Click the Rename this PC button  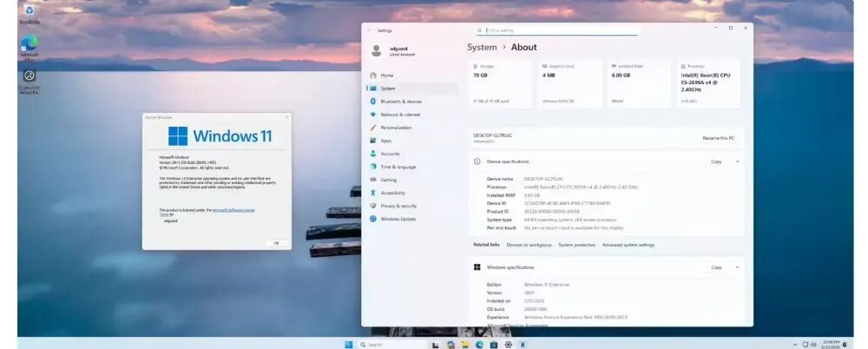(719, 138)
